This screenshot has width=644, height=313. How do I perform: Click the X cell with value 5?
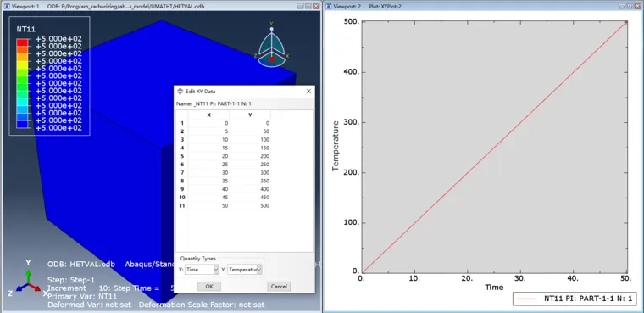tap(209, 131)
